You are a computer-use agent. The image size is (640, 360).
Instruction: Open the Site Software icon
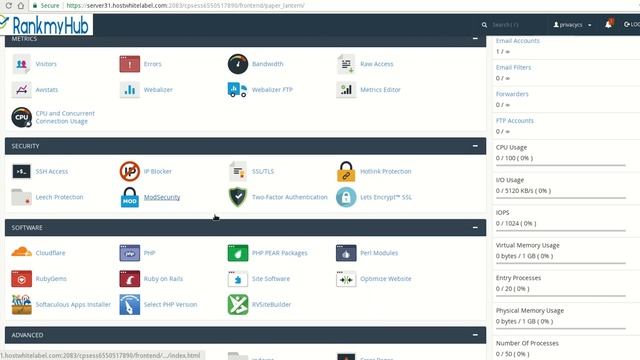click(238, 279)
